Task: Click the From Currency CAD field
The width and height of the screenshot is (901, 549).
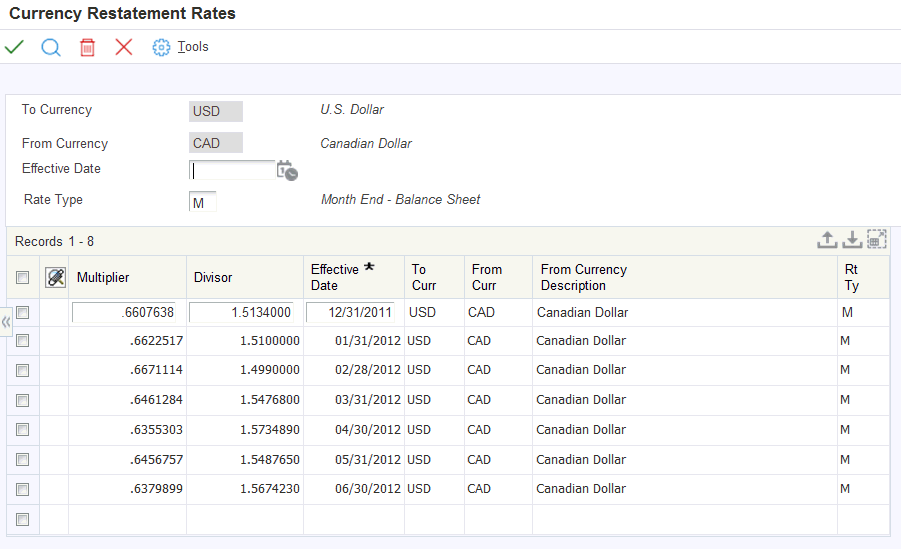Action: coord(215,143)
